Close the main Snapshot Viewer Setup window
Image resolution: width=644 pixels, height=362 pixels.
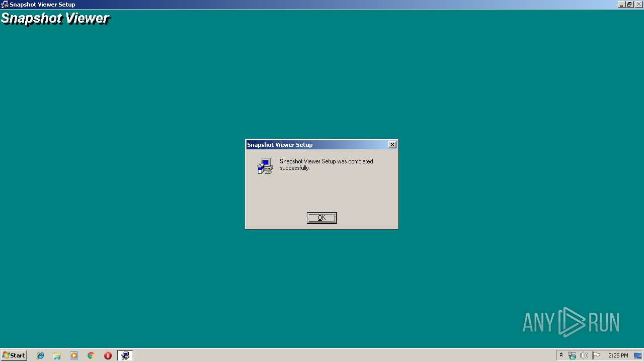click(x=638, y=5)
